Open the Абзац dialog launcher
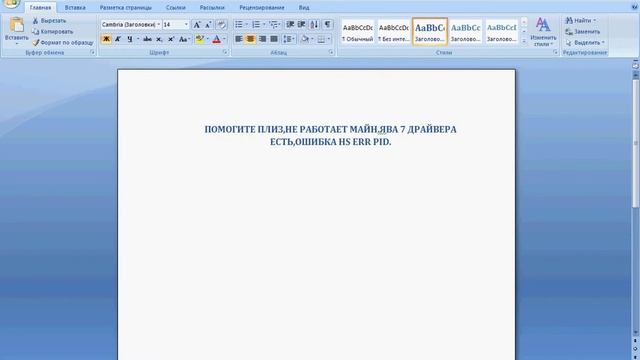Image resolution: width=640 pixels, height=360 pixels. 331,53
